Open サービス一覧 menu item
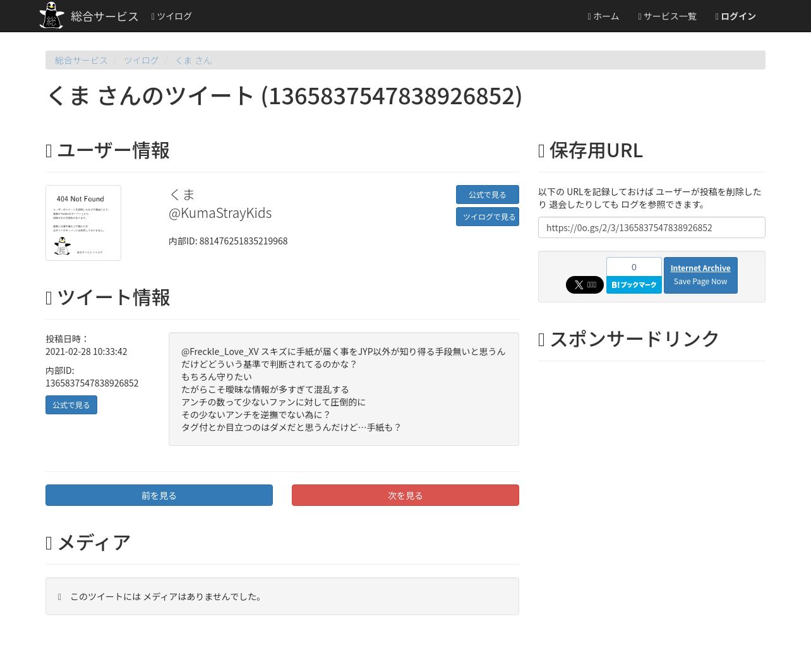Screen dimensions: 811x672 coord(667,16)
